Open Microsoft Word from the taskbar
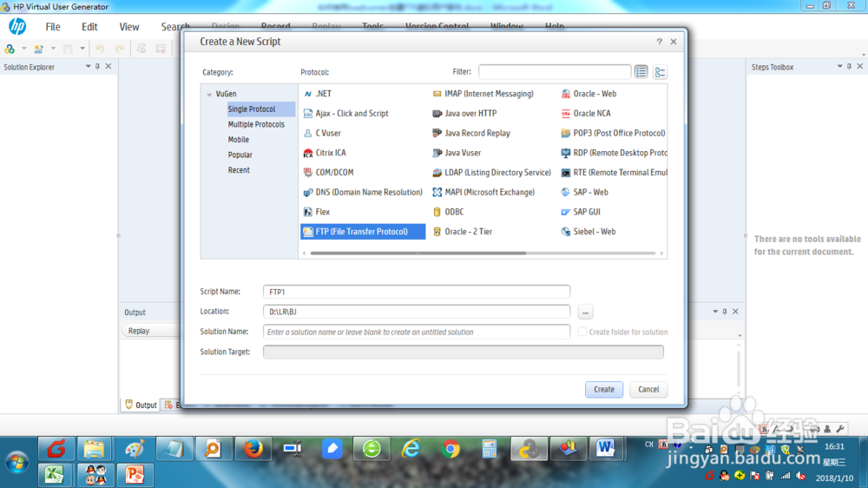Viewport: 868px width, 488px height. click(x=606, y=449)
